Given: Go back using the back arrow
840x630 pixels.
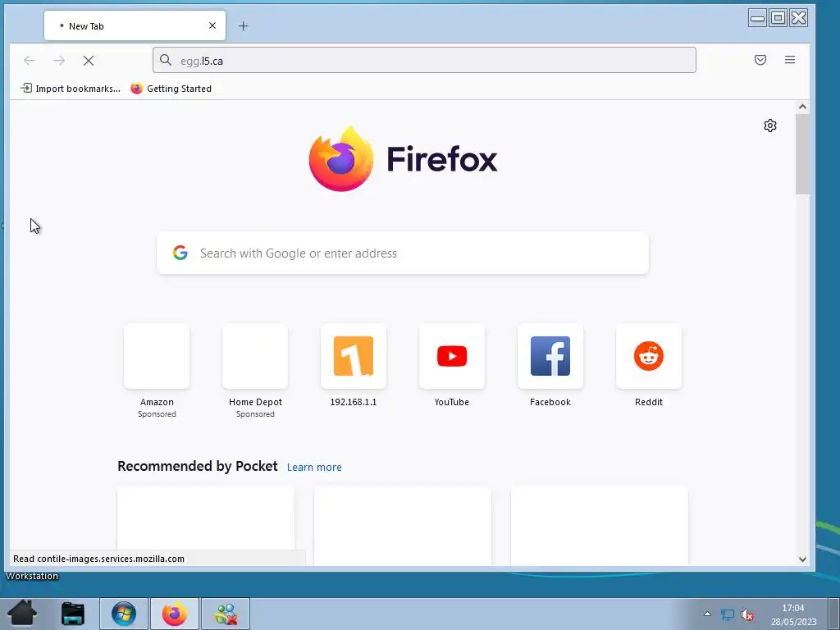Looking at the screenshot, I should click(x=30, y=61).
